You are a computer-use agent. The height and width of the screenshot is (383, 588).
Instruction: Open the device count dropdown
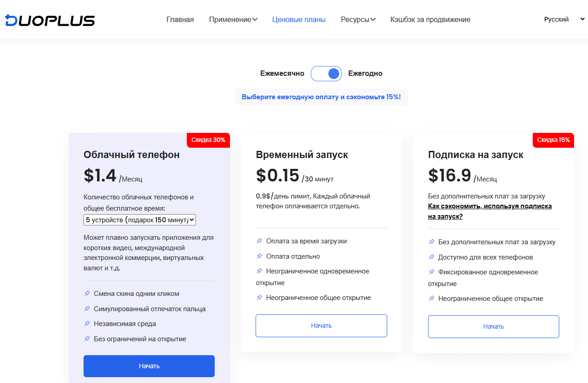point(140,220)
